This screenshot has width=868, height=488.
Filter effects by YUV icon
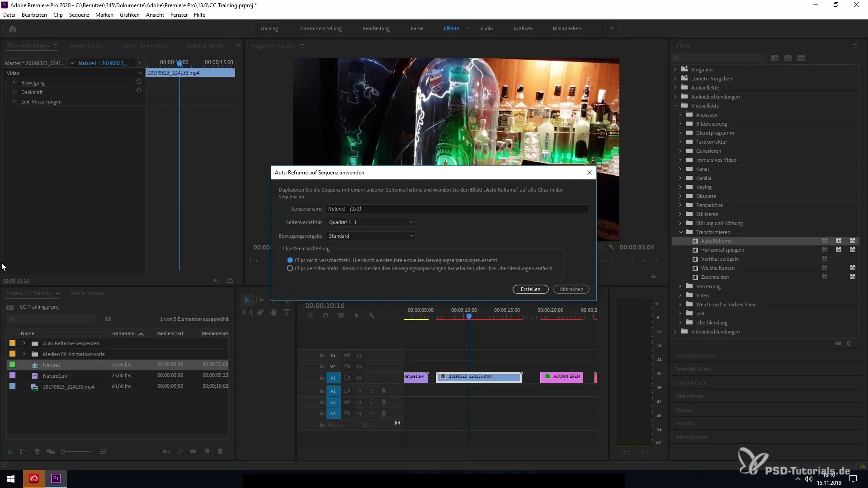[801, 58]
